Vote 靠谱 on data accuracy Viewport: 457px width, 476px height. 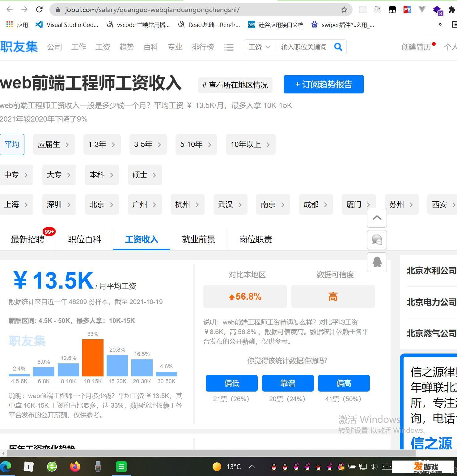tap(288, 383)
